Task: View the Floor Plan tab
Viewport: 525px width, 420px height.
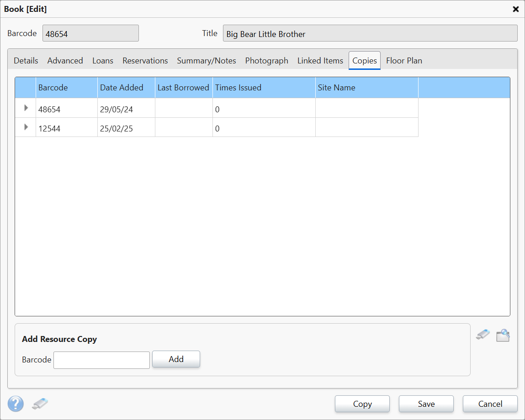Action: tap(404, 60)
